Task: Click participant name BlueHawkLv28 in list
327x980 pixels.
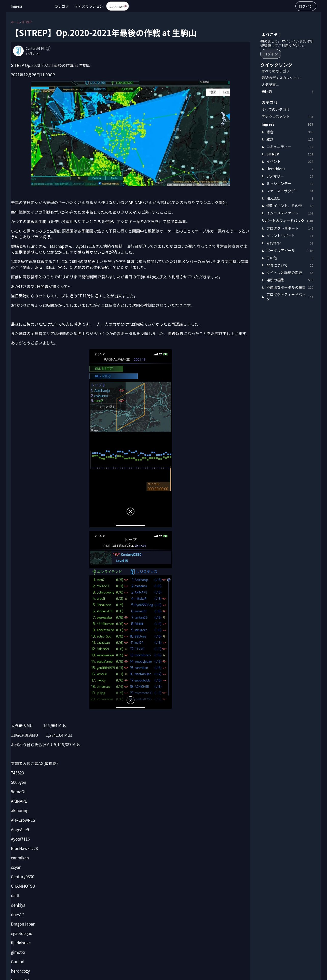Action: click(x=24, y=848)
